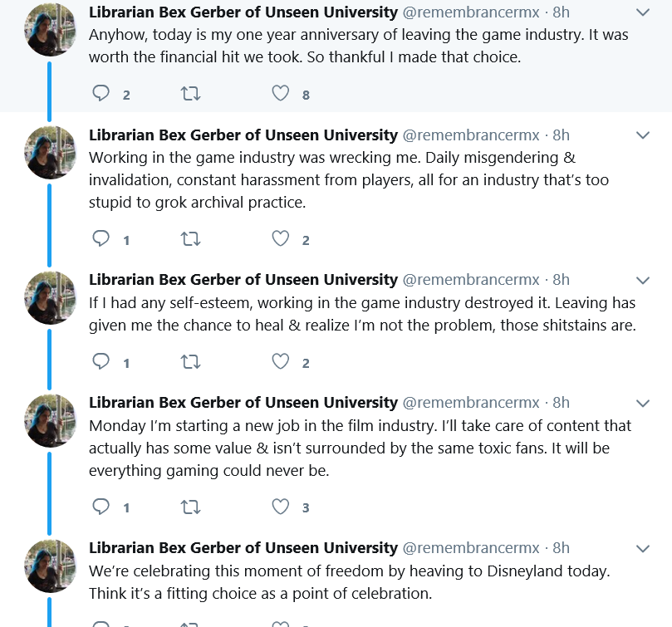The width and height of the screenshot is (672, 627).
Task: Open the profile avatar beside the 'self-esteem' tweet
Action: pyautogui.click(x=50, y=298)
